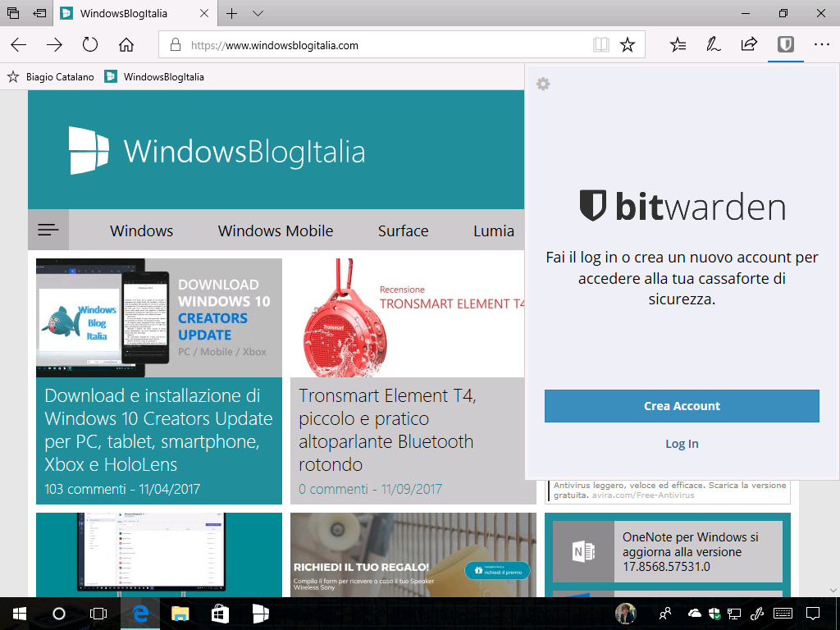This screenshot has width=840, height=630.
Task: Open the Edge Hub favorites list
Action: (678, 45)
